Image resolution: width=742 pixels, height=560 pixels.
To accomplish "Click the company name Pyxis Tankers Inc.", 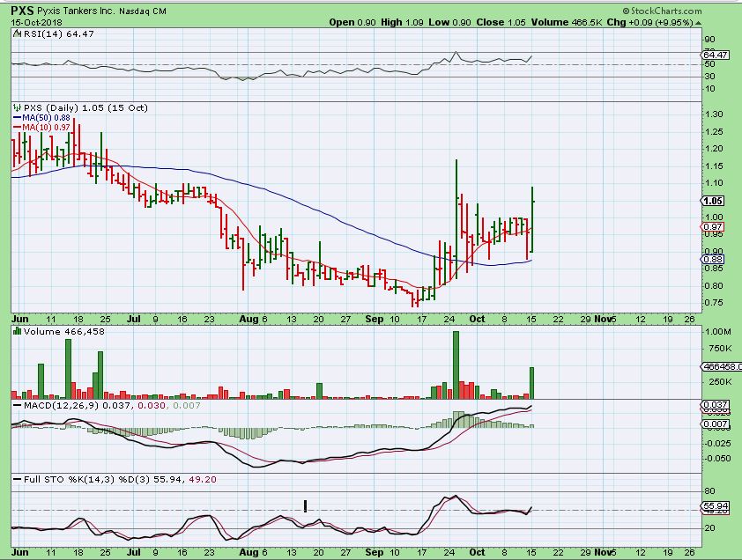I will [75, 11].
